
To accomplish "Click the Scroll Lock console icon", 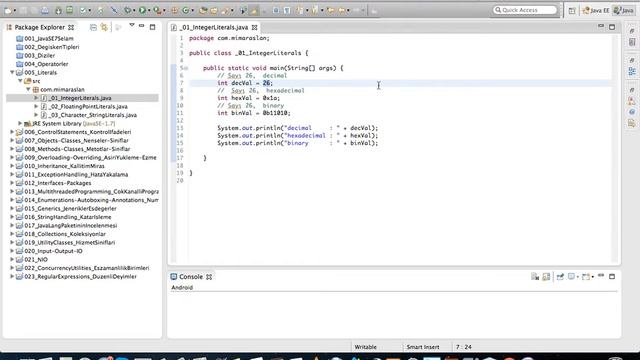I will pyautogui.click(x=546, y=277).
